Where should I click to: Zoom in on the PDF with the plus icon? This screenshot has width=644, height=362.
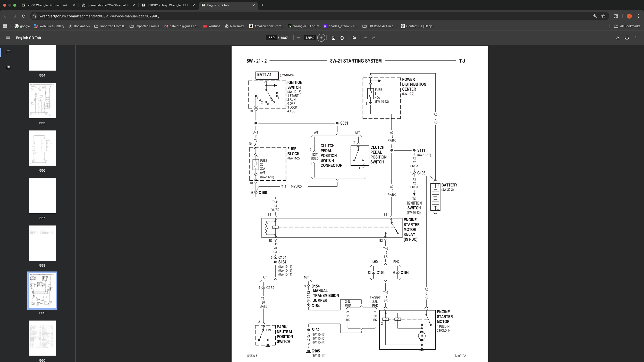click(x=321, y=38)
